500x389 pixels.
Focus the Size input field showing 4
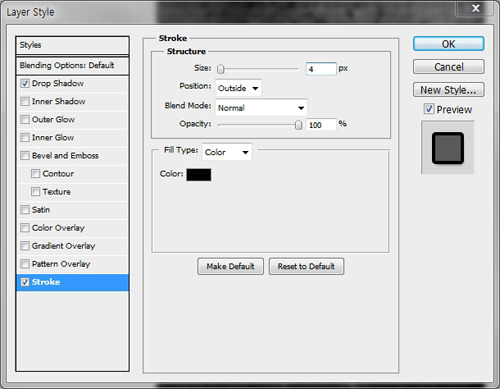(x=321, y=69)
